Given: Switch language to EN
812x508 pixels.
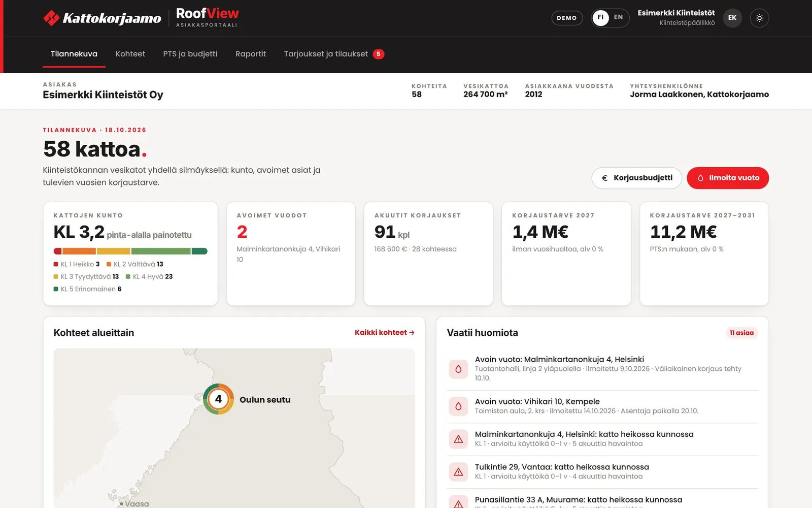Looking at the screenshot, I should click(618, 17).
